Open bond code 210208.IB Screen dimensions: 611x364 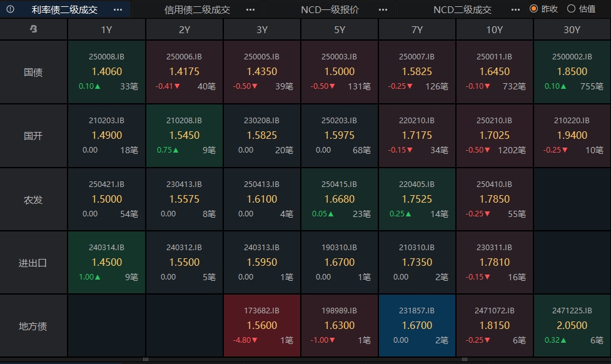point(184,121)
